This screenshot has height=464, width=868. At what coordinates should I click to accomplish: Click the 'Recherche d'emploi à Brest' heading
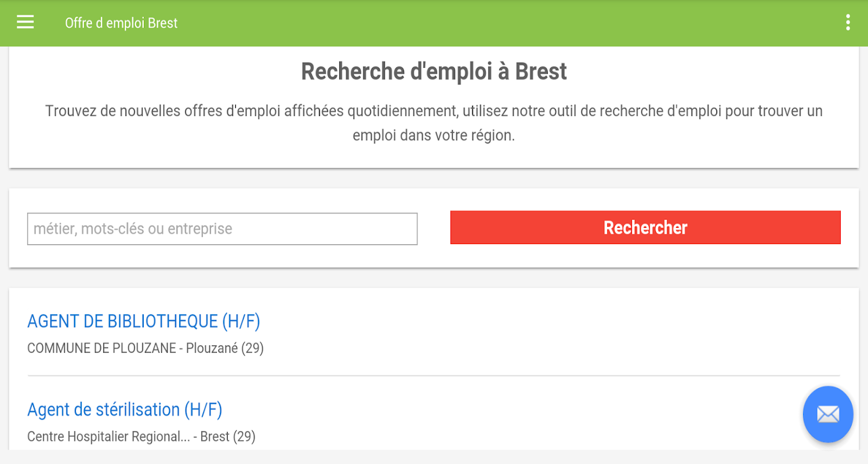coord(434,72)
